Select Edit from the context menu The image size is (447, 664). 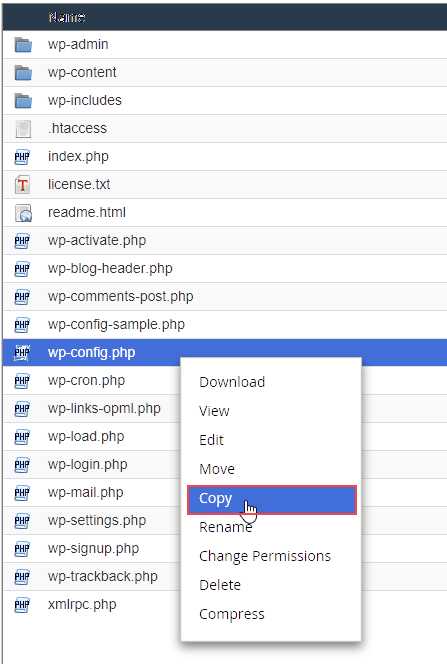coord(211,440)
